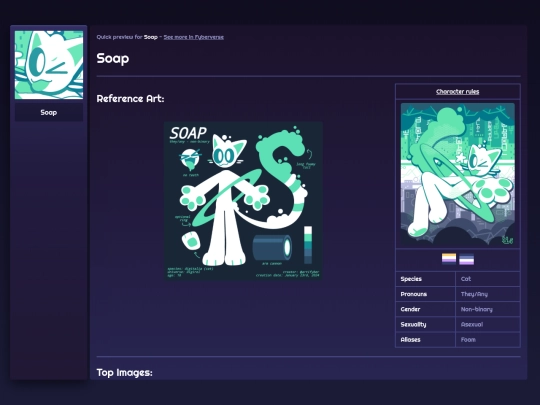Viewport: 540px width, 405px height.
Task: Click the asexual pride flag icon
Action: point(467,259)
